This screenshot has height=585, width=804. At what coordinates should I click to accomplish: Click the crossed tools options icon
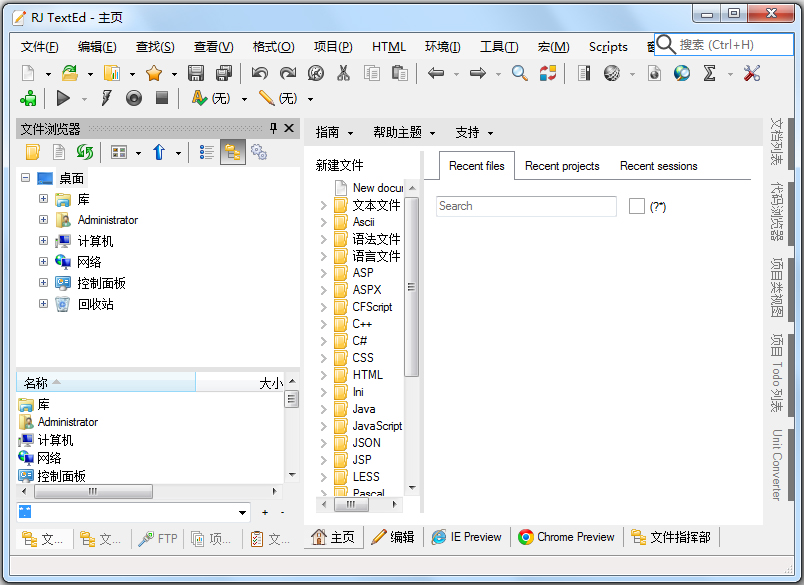pos(752,73)
